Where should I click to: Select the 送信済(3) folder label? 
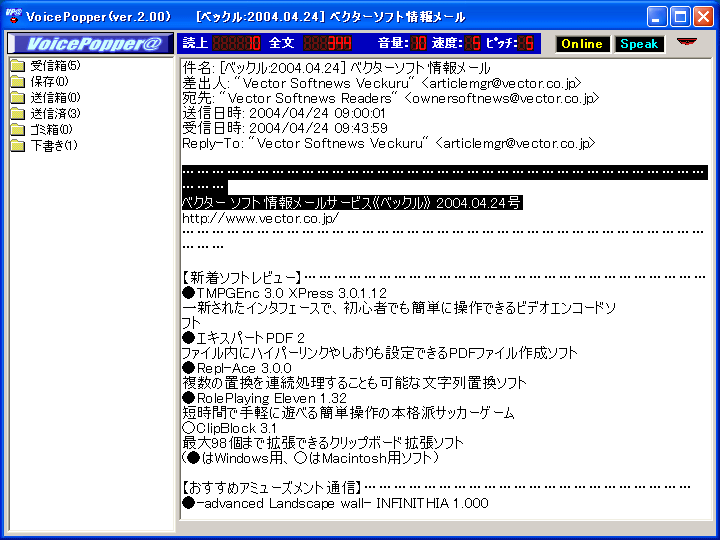55,113
